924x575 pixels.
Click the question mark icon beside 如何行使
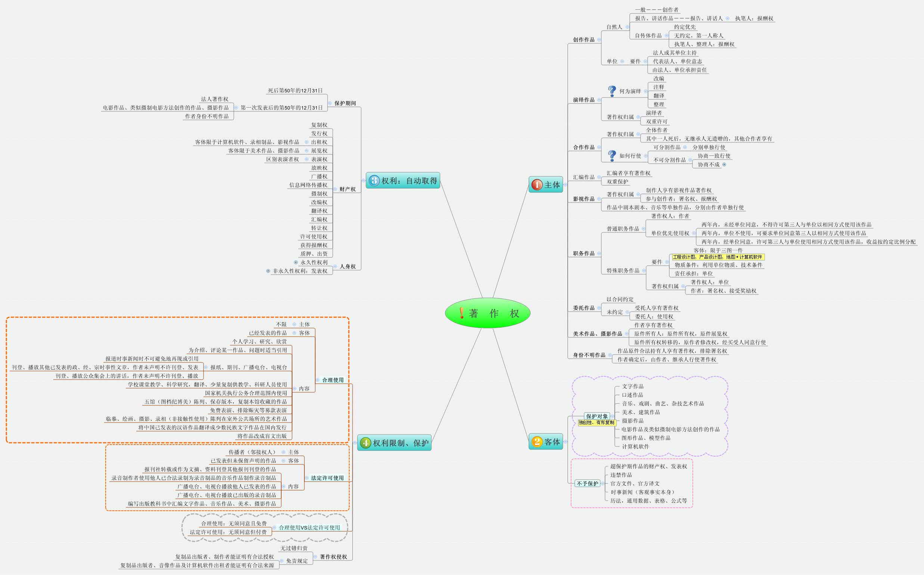point(612,155)
